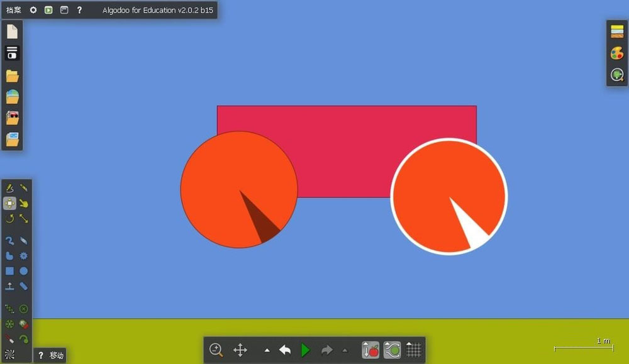This screenshot has height=364, width=629.
Task: Click the window layout icon in top bar
Action: pos(64,9)
